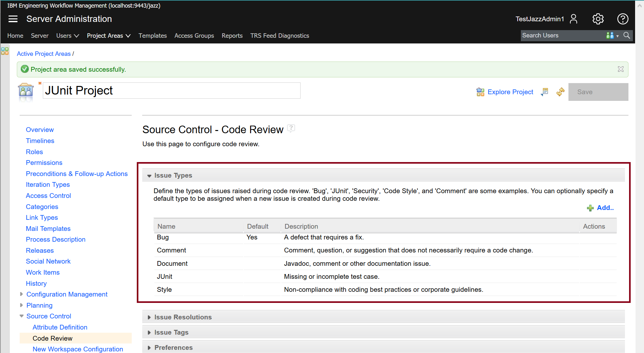Click inside the project name input field
Viewport: 644px width, 353px height.
pyautogui.click(x=171, y=90)
